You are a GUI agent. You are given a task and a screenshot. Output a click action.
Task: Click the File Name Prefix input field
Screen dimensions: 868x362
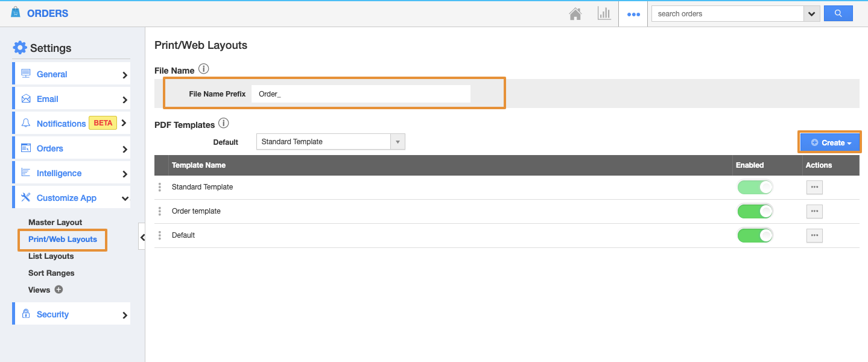pos(361,94)
